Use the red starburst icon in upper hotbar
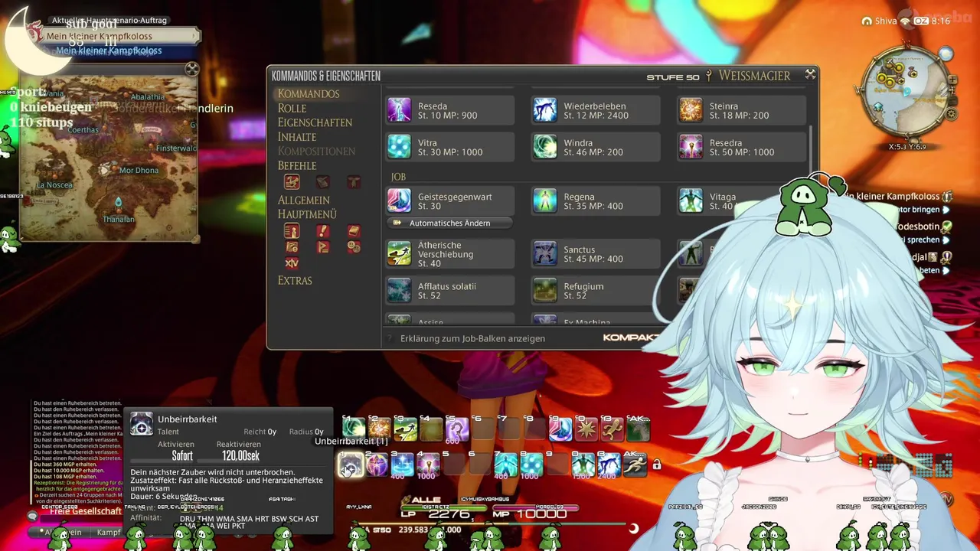This screenshot has width=980, height=551. [586, 429]
